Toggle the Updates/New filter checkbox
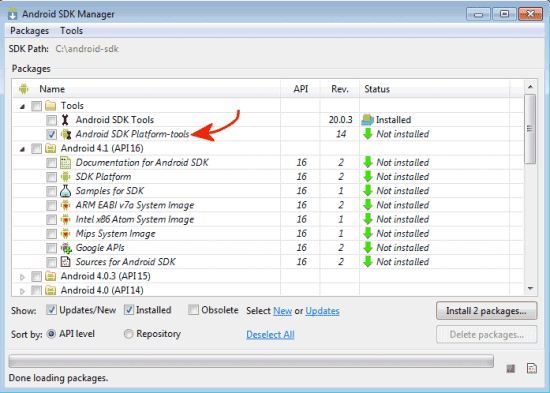 pyautogui.click(x=51, y=310)
